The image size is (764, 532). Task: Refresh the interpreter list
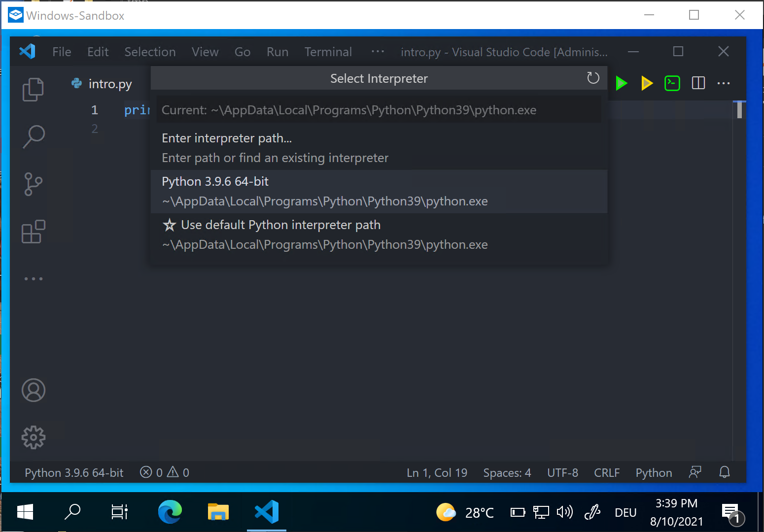(593, 78)
